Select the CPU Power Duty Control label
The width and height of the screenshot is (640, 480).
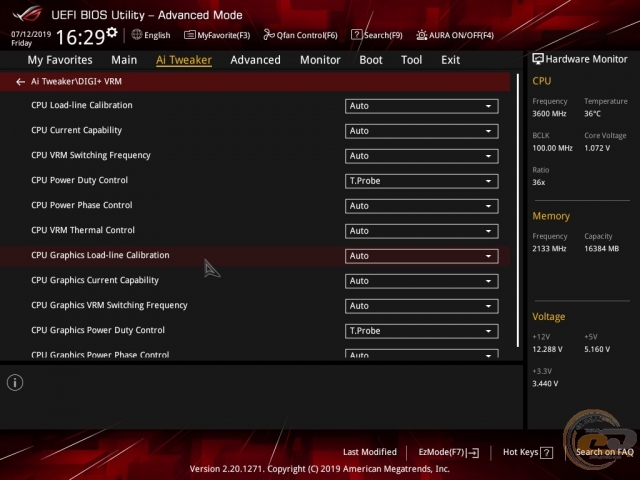pos(79,180)
